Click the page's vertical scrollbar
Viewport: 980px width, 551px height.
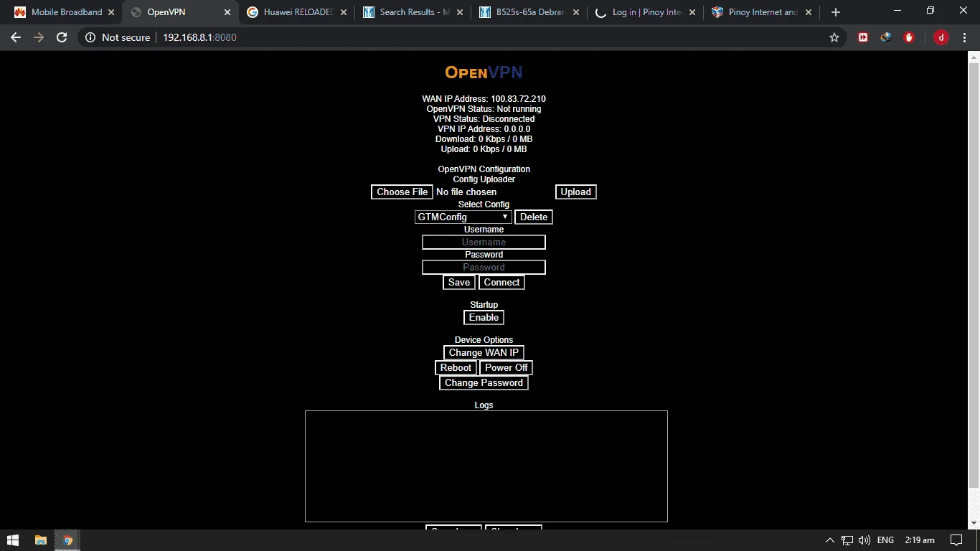[x=974, y=275]
